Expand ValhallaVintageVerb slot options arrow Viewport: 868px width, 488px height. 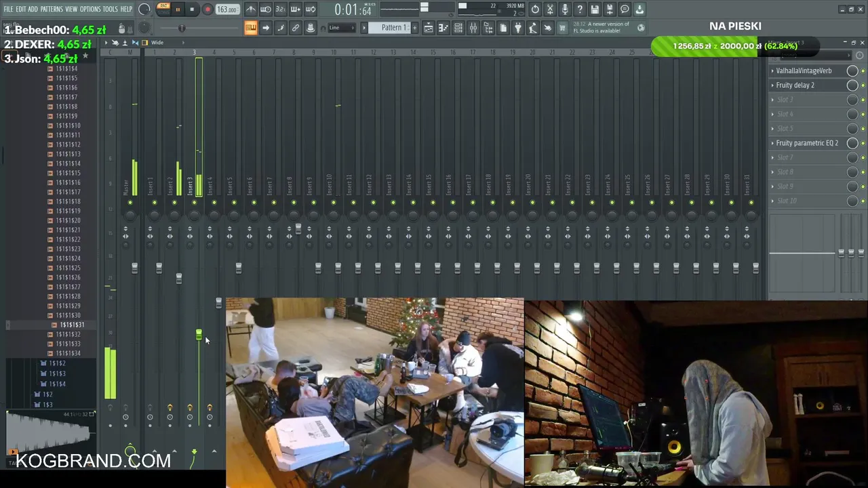tap(772, 70)
